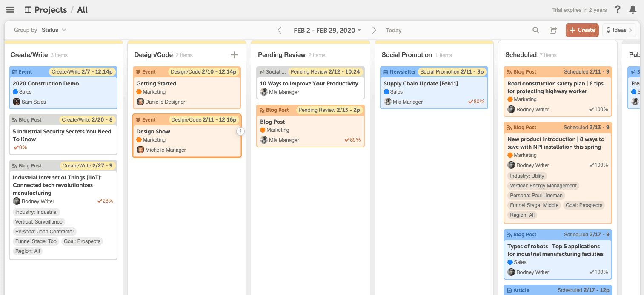Open the FEB 2 - FEB 29, 2020 date dropdown

[327, 30]
